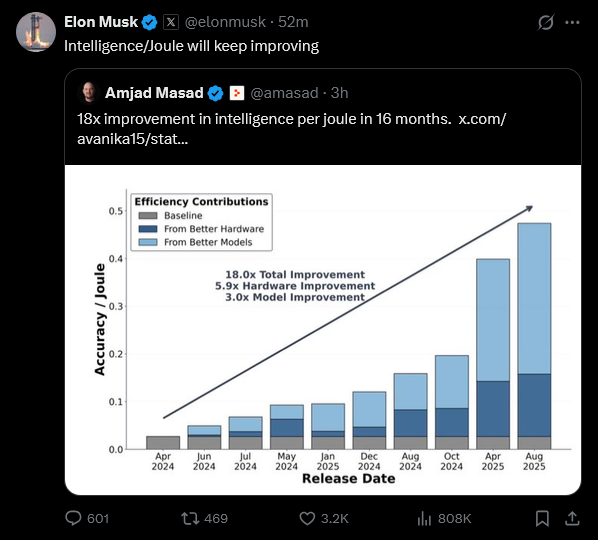Click the Elon Musk display name
Viewport: 598px width, 540px height.
[x=101, y=22]
